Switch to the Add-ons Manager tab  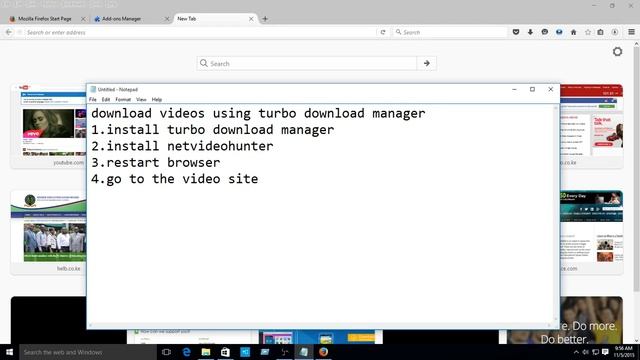point(121,19)
